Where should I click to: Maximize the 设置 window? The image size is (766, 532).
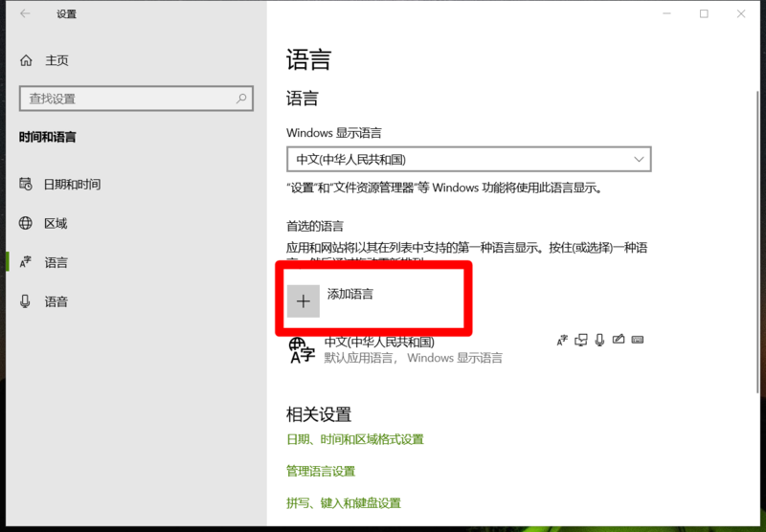(704, 13)
